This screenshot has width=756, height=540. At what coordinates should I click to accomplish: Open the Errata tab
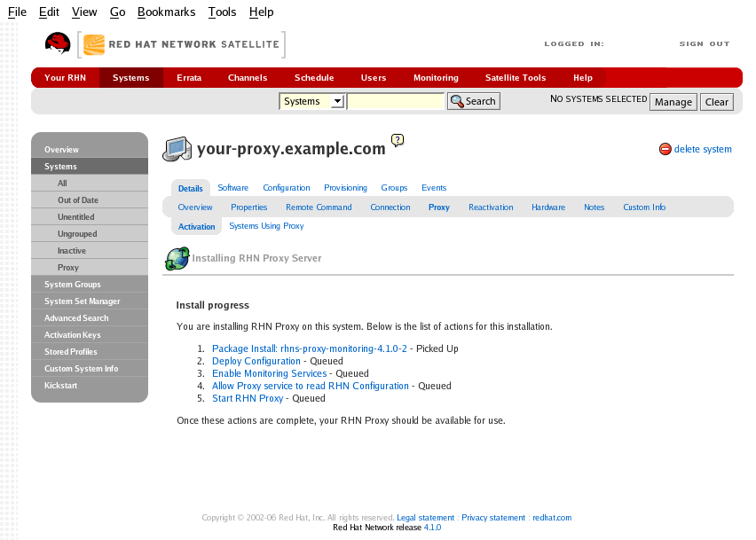pyautogui.click(x=189, y=77)
